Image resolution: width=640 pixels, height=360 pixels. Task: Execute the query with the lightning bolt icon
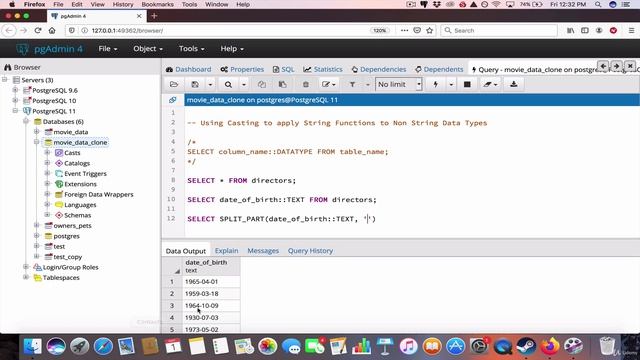click(436, 84)
